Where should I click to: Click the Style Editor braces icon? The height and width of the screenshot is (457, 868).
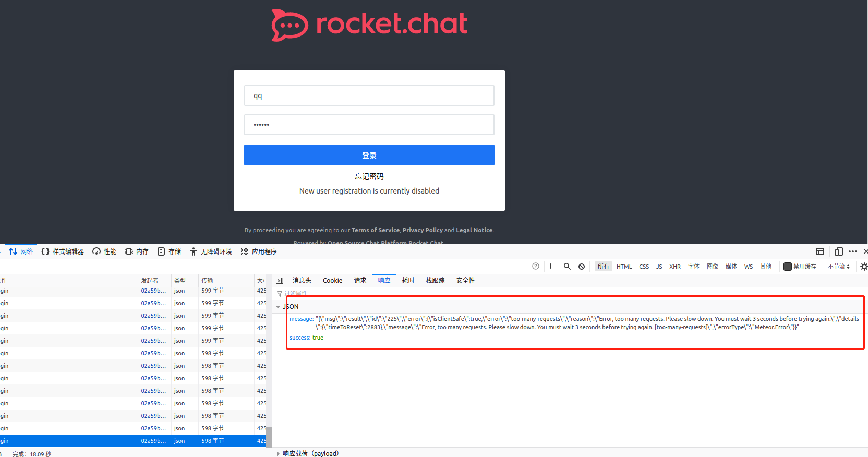tap(45, 251)
